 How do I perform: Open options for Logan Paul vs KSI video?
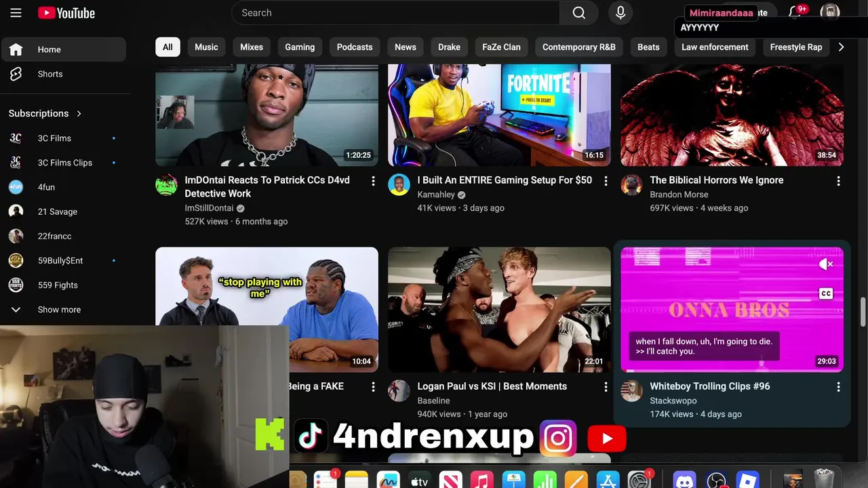pyautogui.click(x=606, y=387)
